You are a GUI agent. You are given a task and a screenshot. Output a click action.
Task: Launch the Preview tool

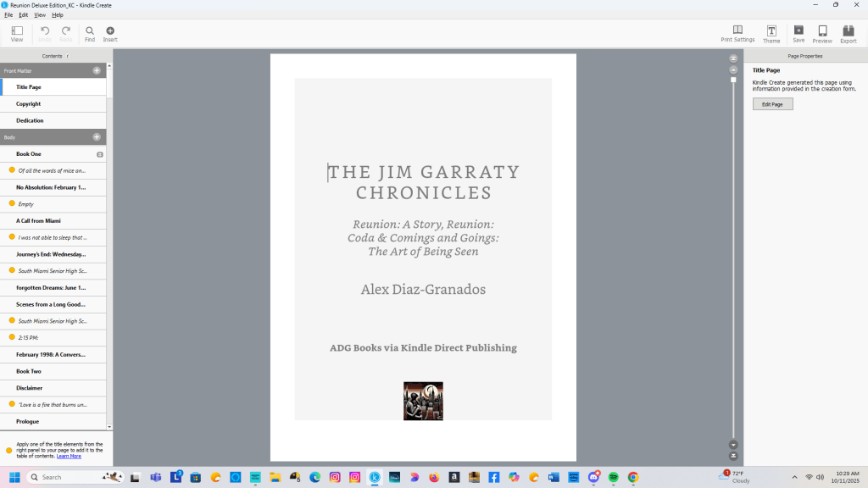[x=822, y=34]
